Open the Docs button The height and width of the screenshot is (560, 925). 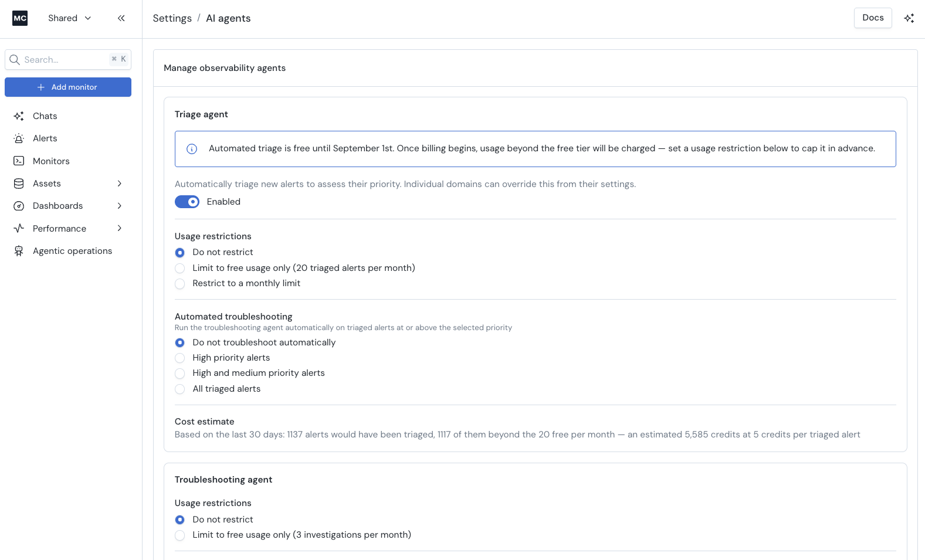(x=873, y=18)
